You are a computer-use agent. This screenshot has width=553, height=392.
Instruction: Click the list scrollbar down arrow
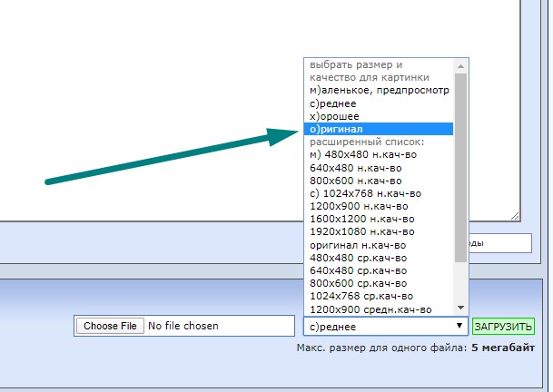point(461,309)
